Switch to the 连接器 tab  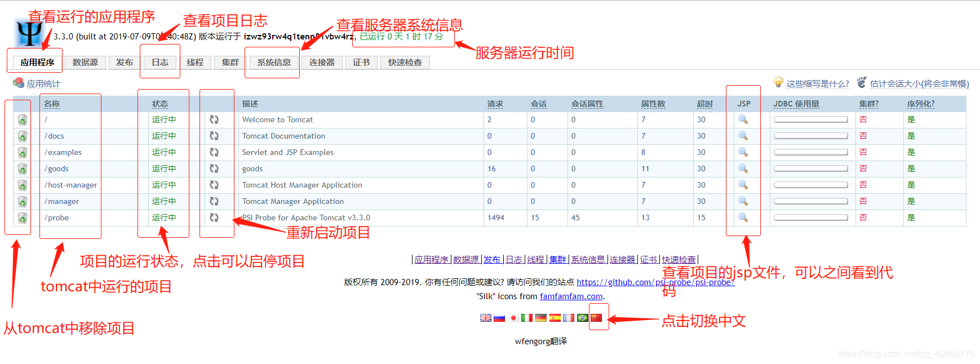point(322,62)
